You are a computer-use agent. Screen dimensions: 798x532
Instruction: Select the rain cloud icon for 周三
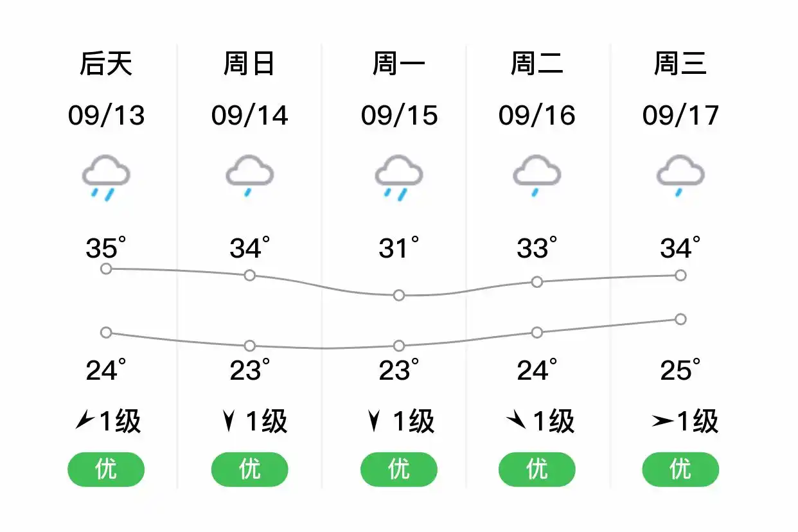[x=679, y=177]
